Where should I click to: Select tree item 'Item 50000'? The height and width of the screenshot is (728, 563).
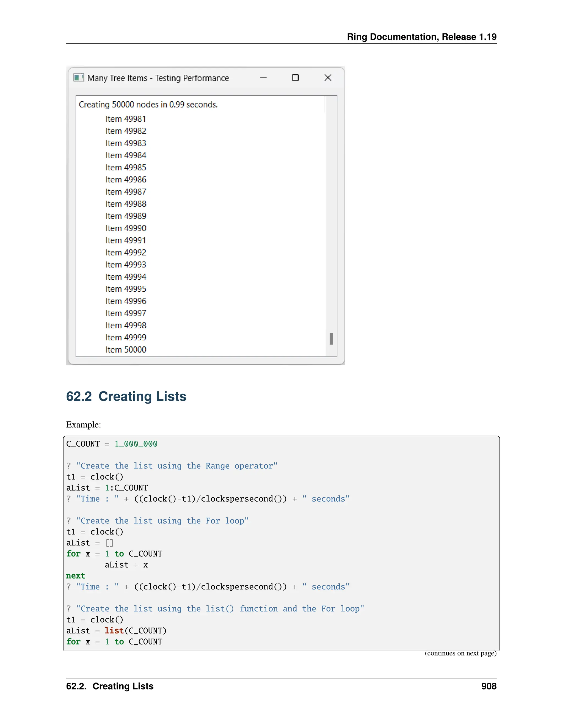[x=126, y=350]
